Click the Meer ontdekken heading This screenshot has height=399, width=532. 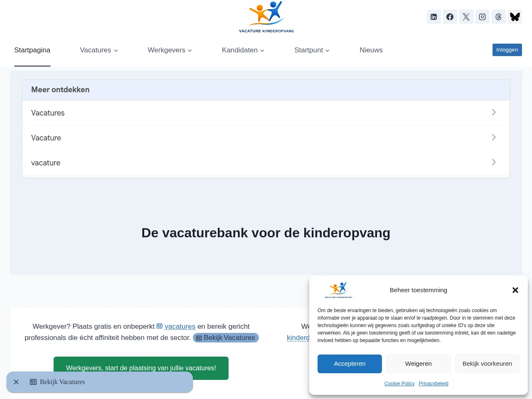tap(60, 90)
